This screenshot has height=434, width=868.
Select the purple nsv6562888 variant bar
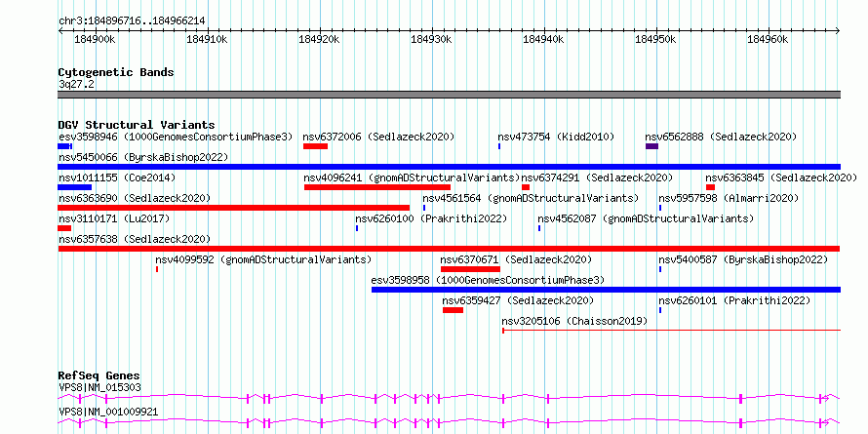[x=652, y=146]
